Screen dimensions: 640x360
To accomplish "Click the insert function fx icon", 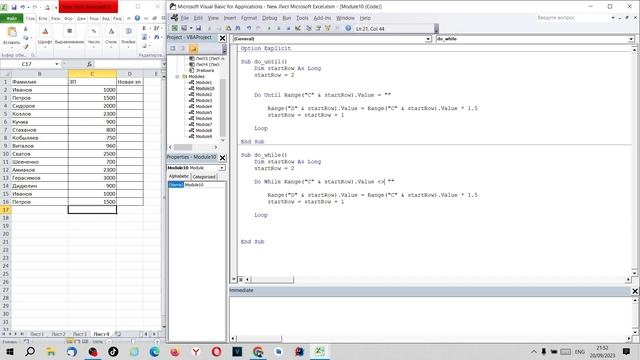I will (x=89, y=64).
